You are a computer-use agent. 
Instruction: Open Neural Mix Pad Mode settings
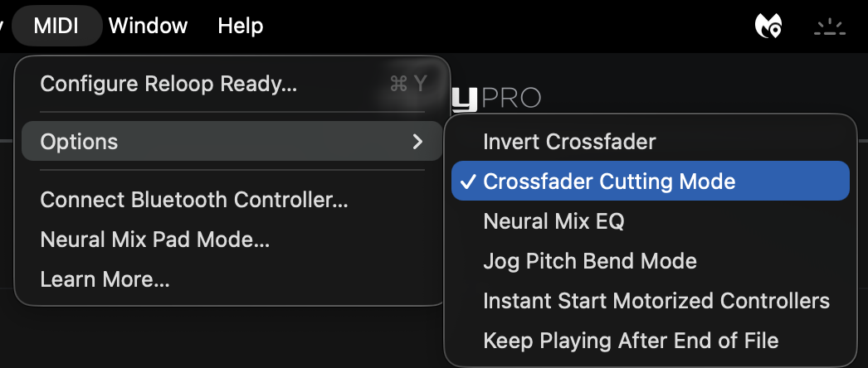pyautogui.click(x=154, y=240)
